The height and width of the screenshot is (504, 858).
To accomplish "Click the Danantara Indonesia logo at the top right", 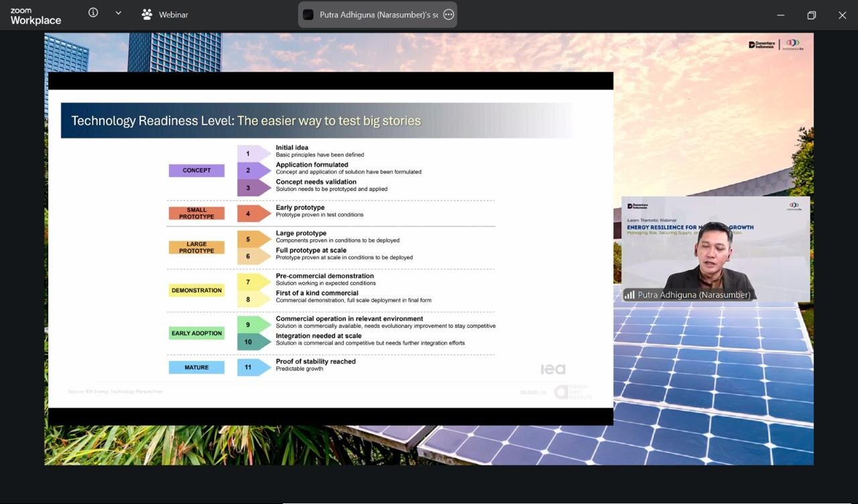I will [762, 45].
